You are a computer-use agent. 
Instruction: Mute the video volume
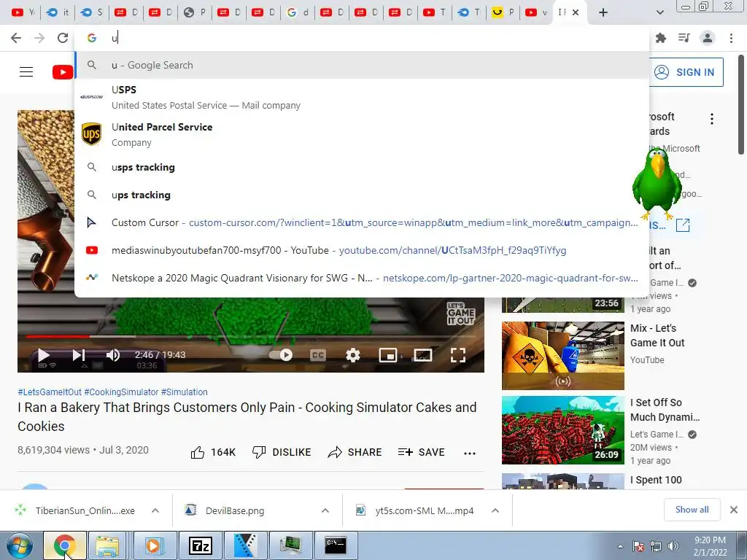(113, 355)
